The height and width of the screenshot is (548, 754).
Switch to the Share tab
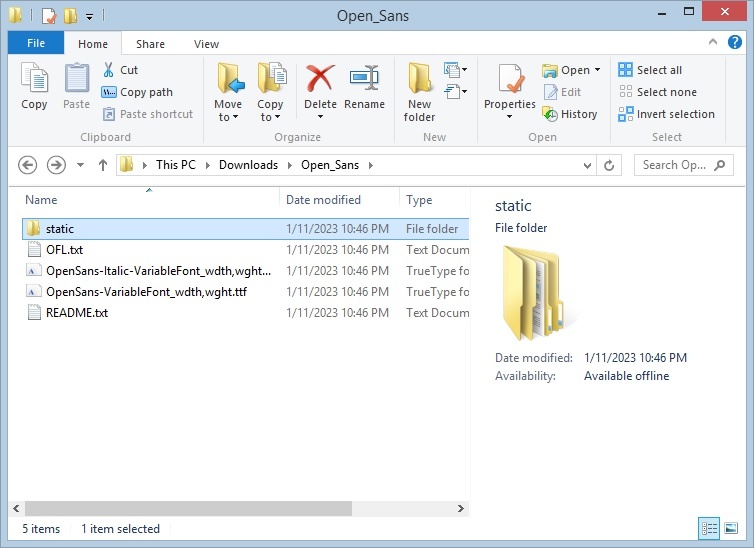point(150,44)
